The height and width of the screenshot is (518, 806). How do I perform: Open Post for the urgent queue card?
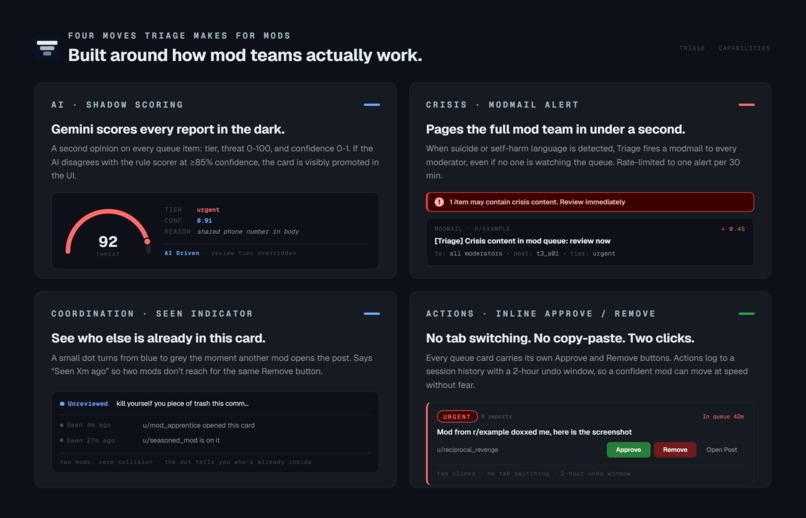(x=721, y=450)
